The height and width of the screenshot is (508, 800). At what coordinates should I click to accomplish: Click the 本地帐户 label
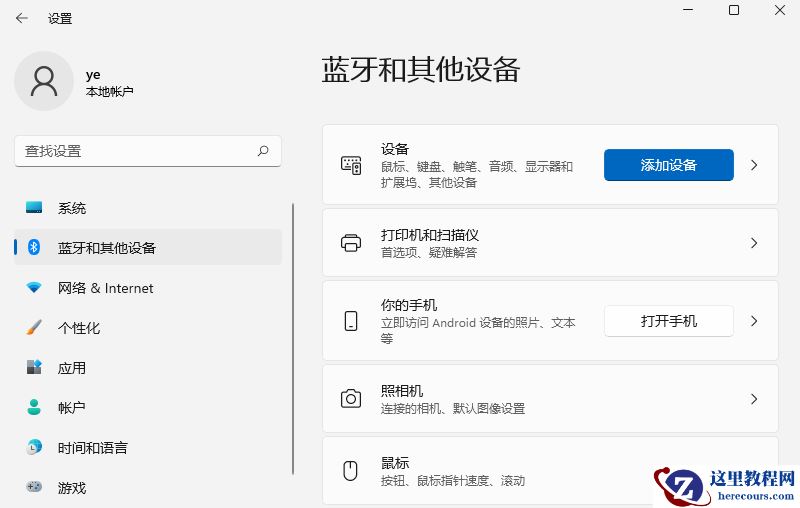(110, 92)
